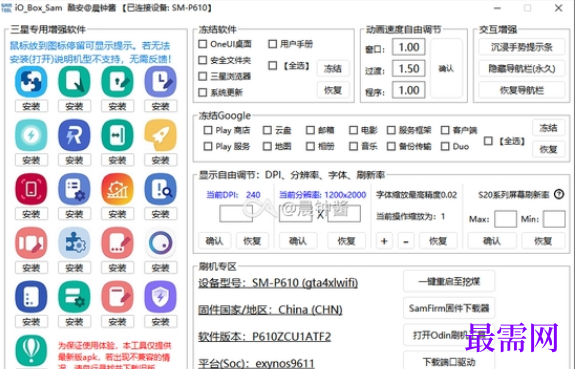This screenshot has height=369, width=577.
Task: Tick the Duo checkbox
Action: coord(445,146)
